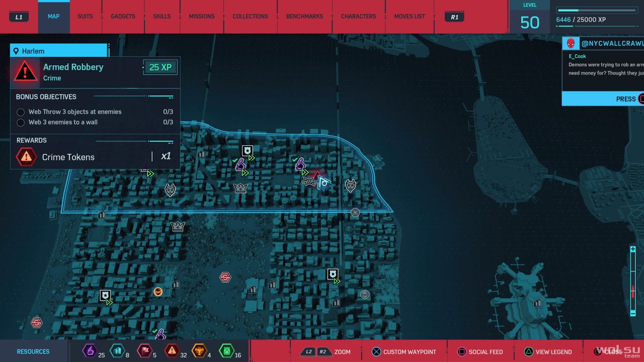Toggle the 'Web 3 enemies to a wall' objective circle

pos(21,122)
